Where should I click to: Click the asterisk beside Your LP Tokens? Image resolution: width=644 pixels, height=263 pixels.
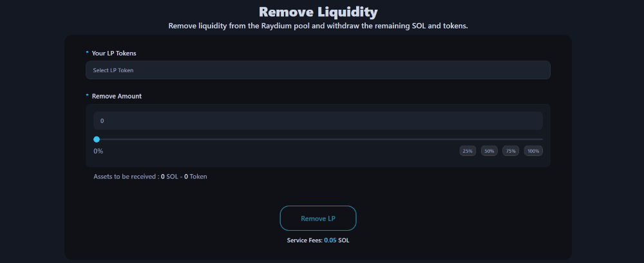pyautogui.click(x=87, y=53)
